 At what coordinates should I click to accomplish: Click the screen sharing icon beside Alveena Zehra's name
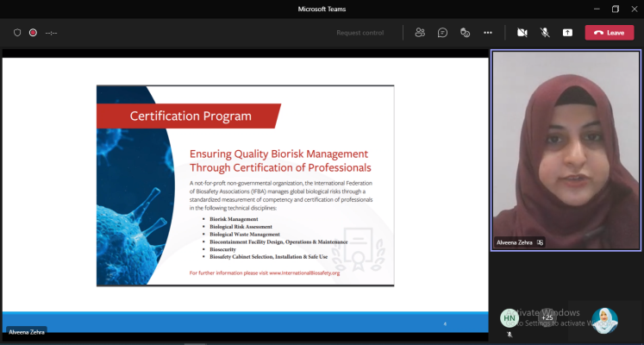coord(540,243)
